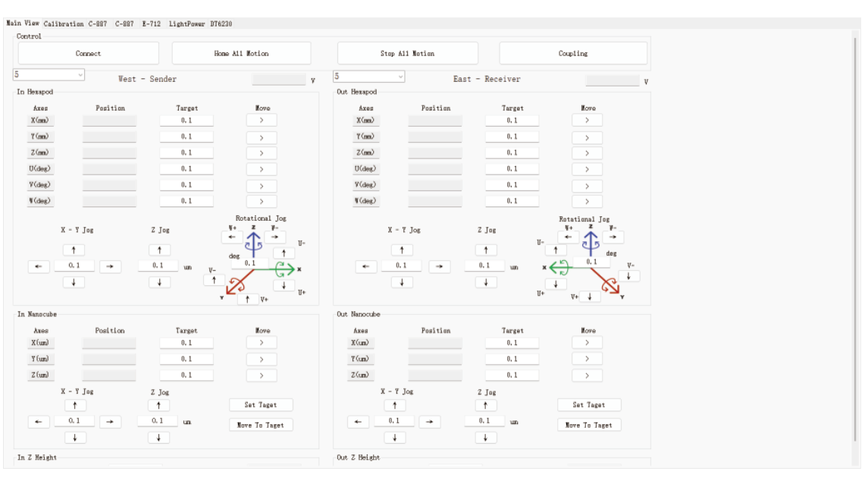The height and width of the screenshot is (481, 868).
Task: Jog Out Hexapod V+ rotation arrow
Action: pos(589,297)
